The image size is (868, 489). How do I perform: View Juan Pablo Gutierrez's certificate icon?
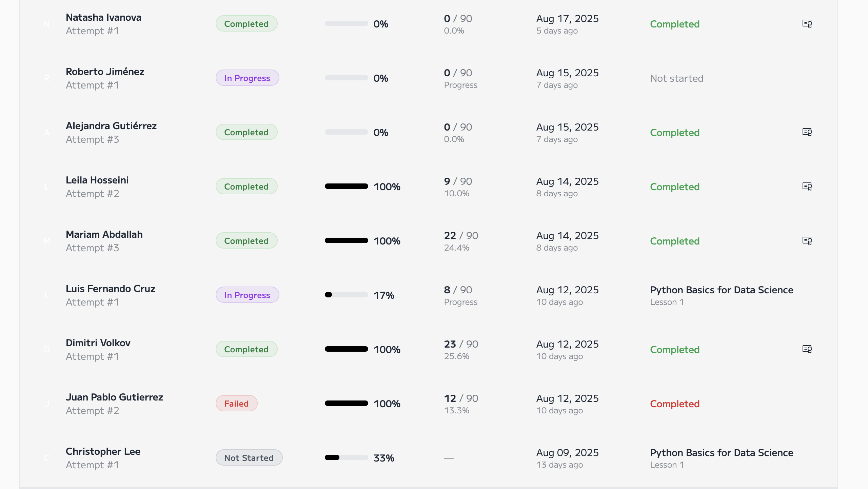click(807, 403)
